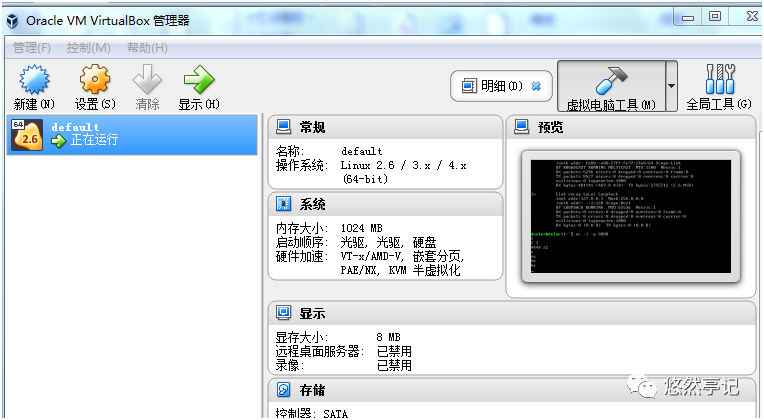Click the Storage (存储) disk icon

284,390
